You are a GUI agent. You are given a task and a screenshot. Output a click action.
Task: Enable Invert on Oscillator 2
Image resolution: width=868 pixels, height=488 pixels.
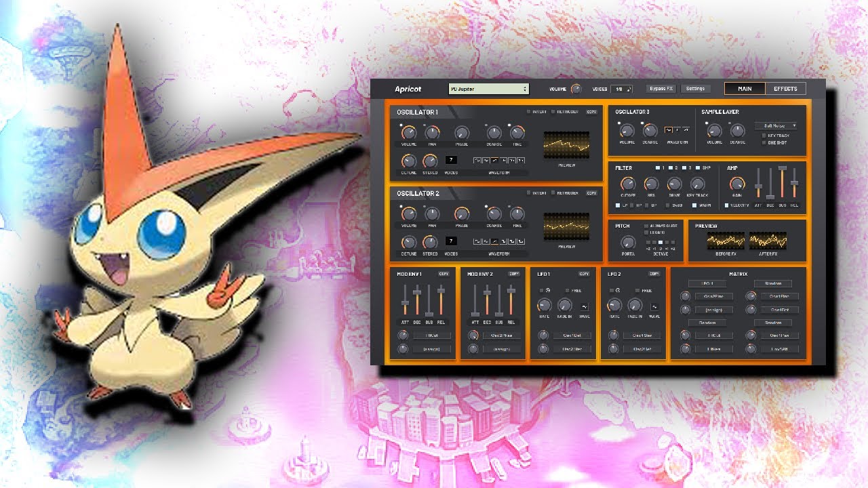528,193
